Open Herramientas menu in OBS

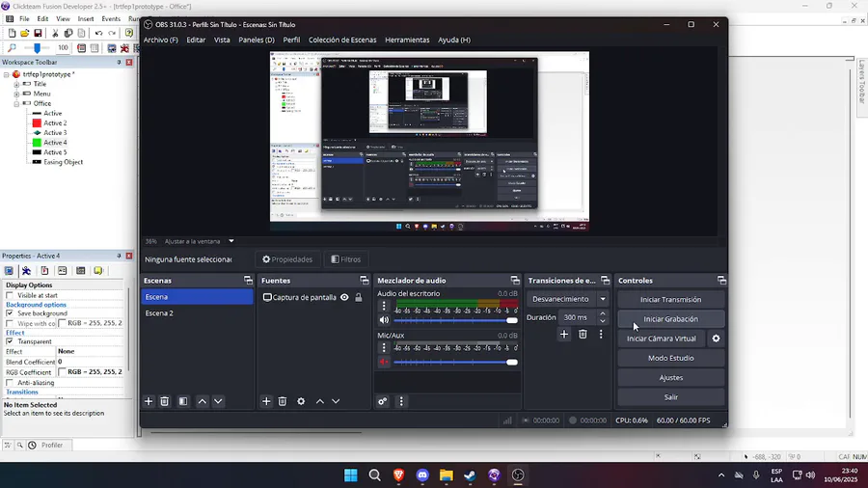[407, 40]
